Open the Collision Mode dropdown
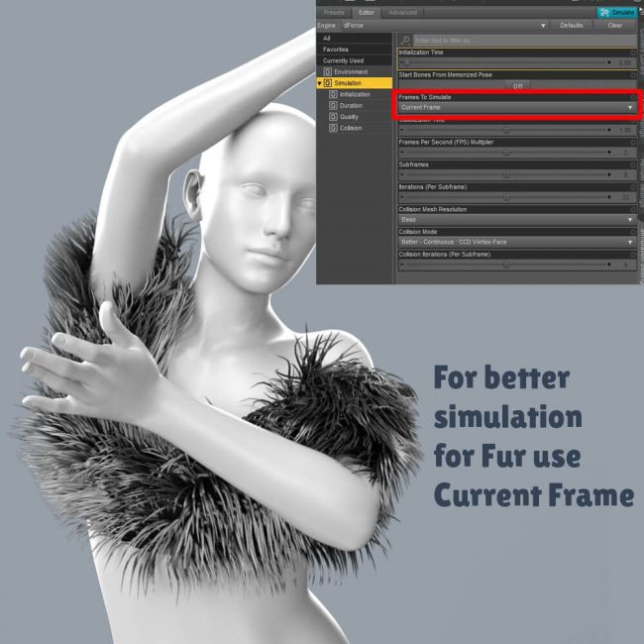Viewport: 644px width, 644px height. tap(516, 242)
